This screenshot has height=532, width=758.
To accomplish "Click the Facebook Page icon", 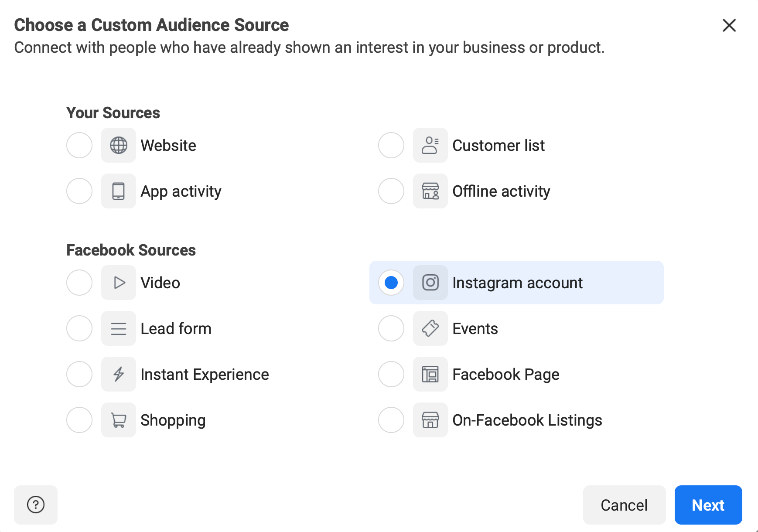I will pyautogui.click(x=430, y=374).
